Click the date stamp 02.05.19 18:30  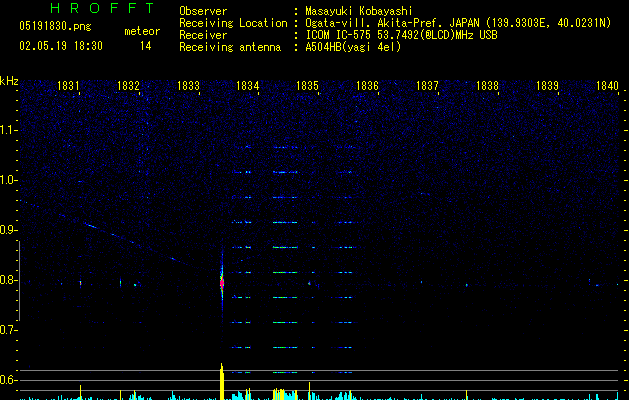[x=61, y=46]
